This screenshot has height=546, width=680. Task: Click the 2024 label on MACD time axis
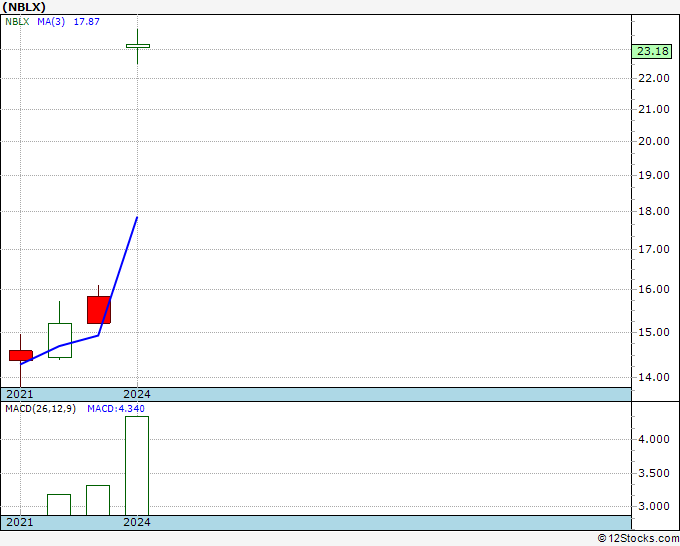pyautogui.click(x=137, y=522)
